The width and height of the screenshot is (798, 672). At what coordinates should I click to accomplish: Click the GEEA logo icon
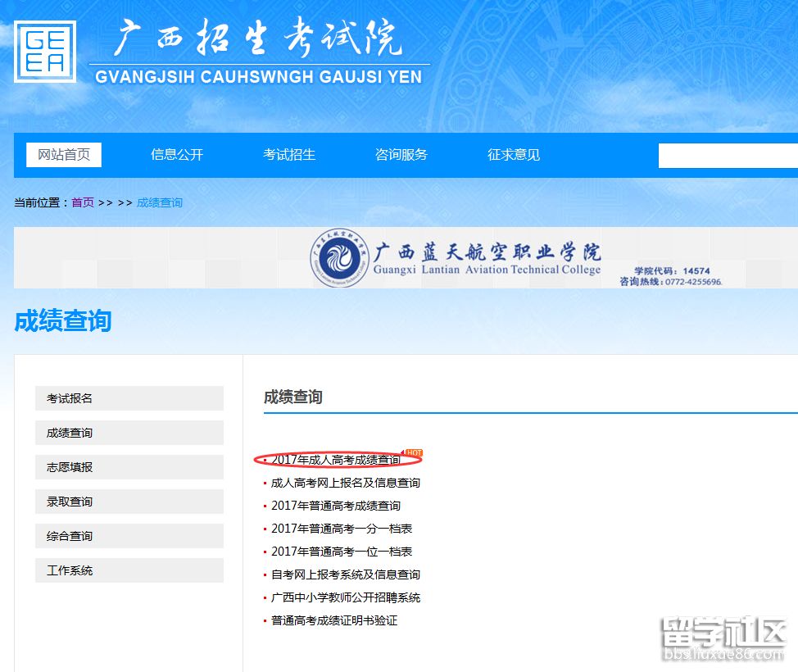coord(45,52)
